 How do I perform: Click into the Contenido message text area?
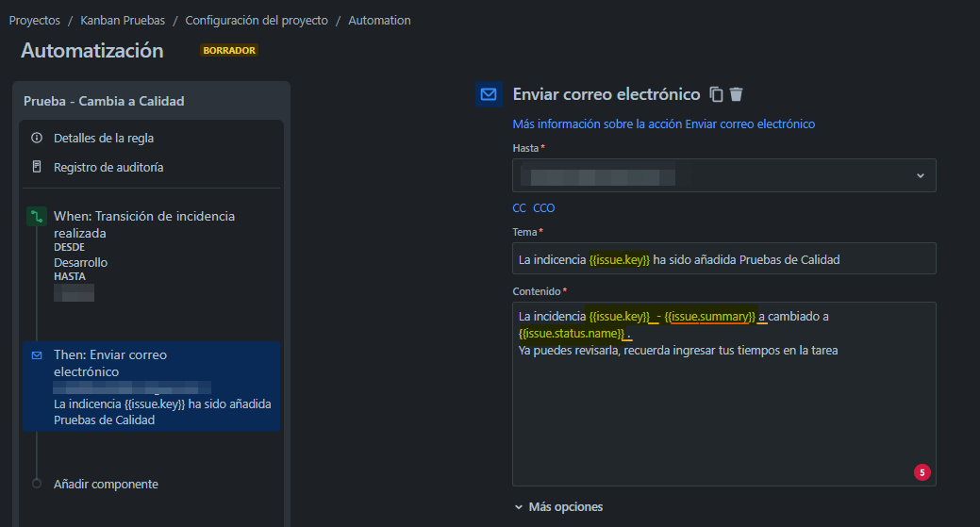[x=723, y=394]
